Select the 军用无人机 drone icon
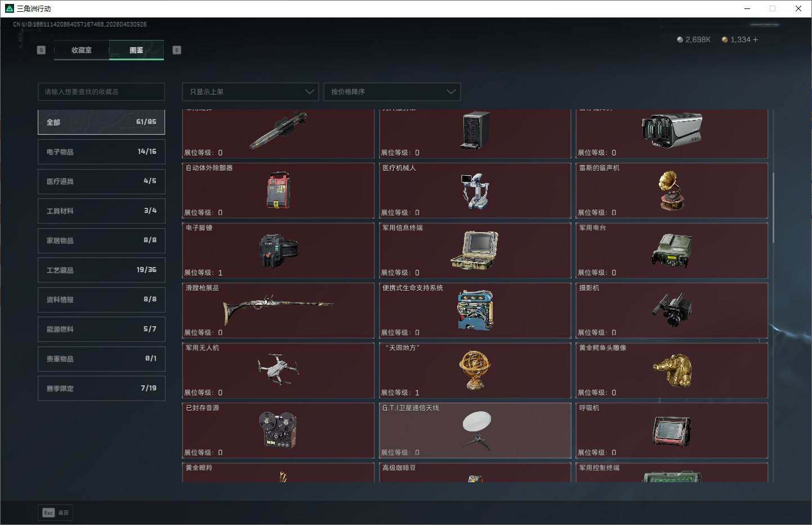The image size is (812, 525). tap(278, 369)
